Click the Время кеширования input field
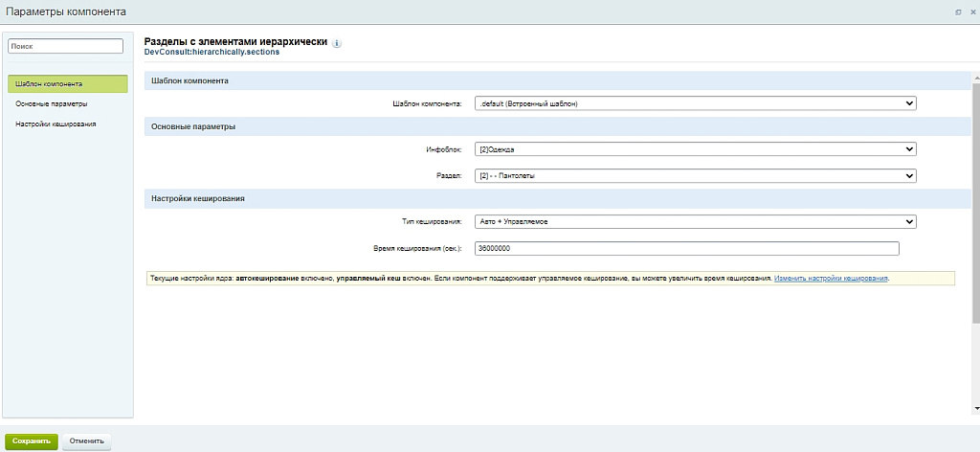Viewport: 980px width, 452px height. click(686, 249)
